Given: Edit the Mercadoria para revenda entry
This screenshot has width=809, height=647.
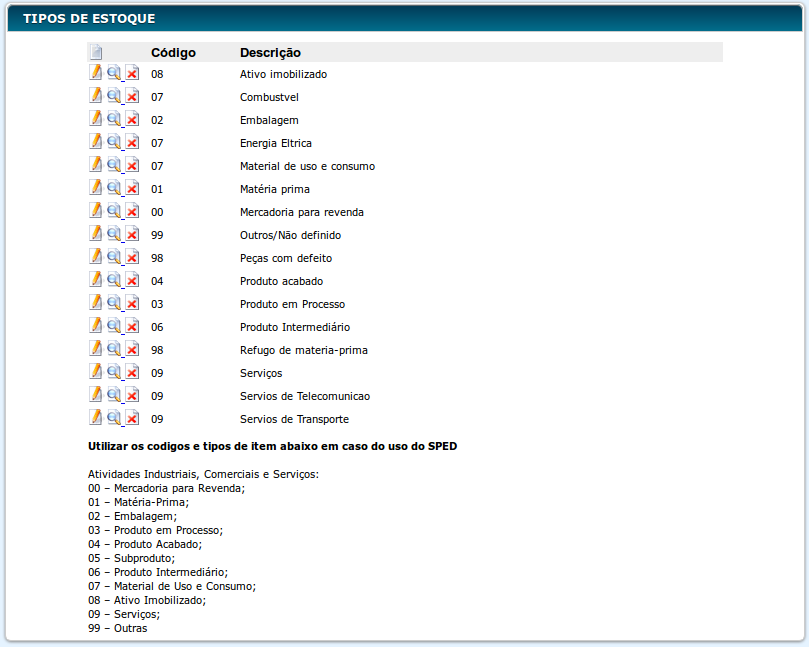Looking at the screenshot, I should [96, 211].
